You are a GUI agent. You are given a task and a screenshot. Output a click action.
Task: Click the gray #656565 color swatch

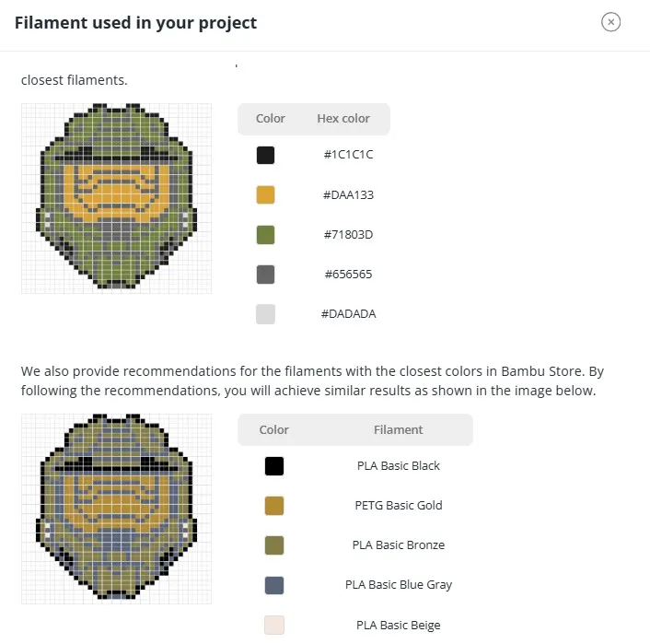pyautogui.click(x=265, y=275)
